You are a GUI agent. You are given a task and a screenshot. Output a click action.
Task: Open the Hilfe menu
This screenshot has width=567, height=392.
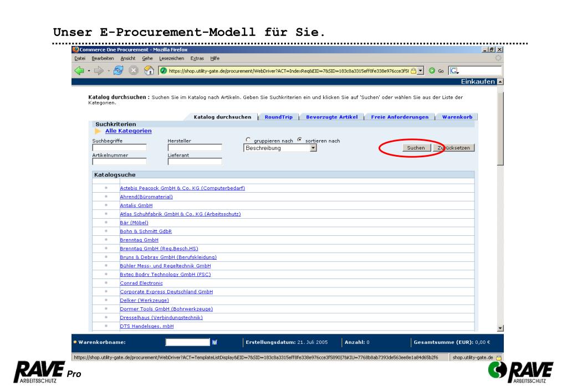pyautogui.click(x=215, y=59)
